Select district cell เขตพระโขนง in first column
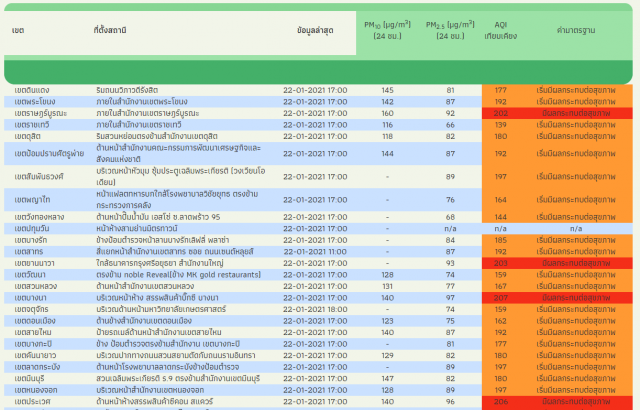This screenshot has width=640, height=410. click(35, 102)
